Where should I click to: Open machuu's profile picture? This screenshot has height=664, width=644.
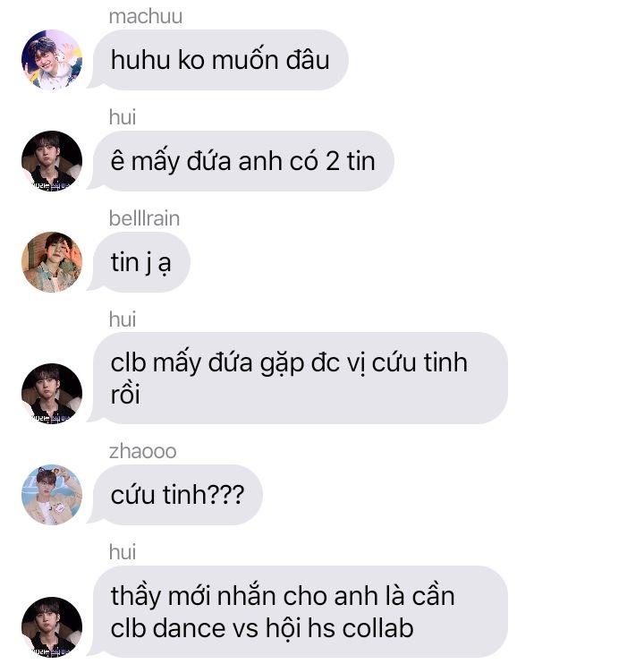[x=52, y=60]
